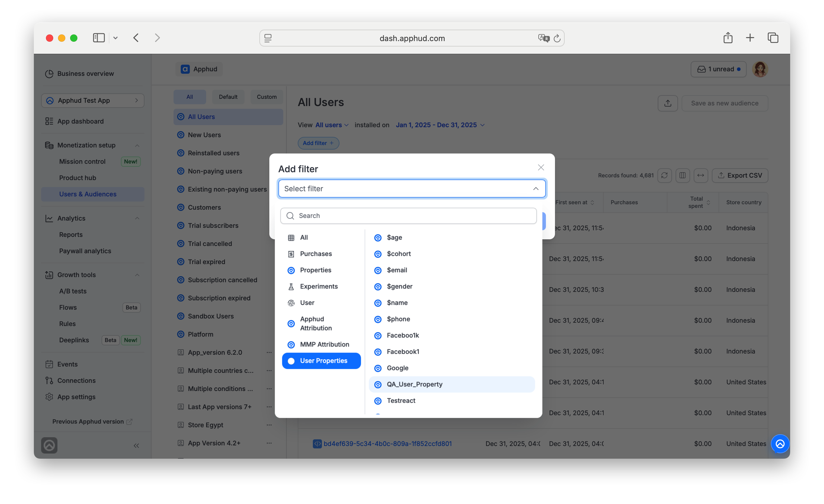Image resolution: width=824 pixels, height=504 pixels.
Task: Collapse the Growth tools section
Action: (x=137, y=275)
